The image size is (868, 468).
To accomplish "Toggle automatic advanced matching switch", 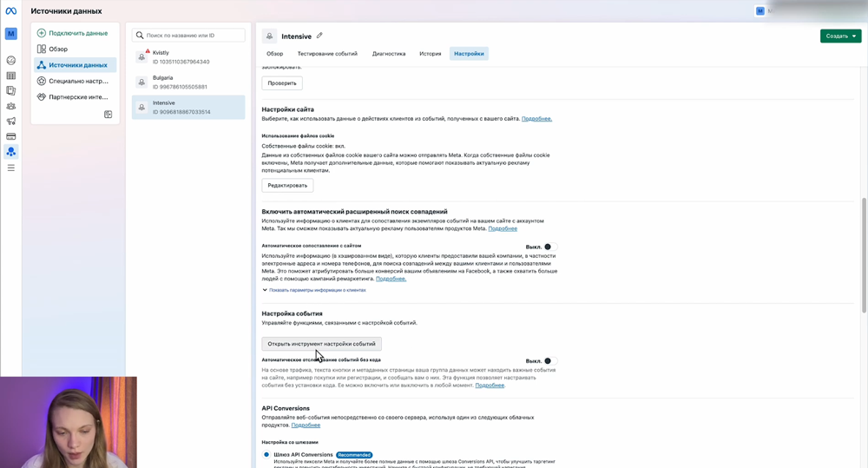I will point(548,247).
